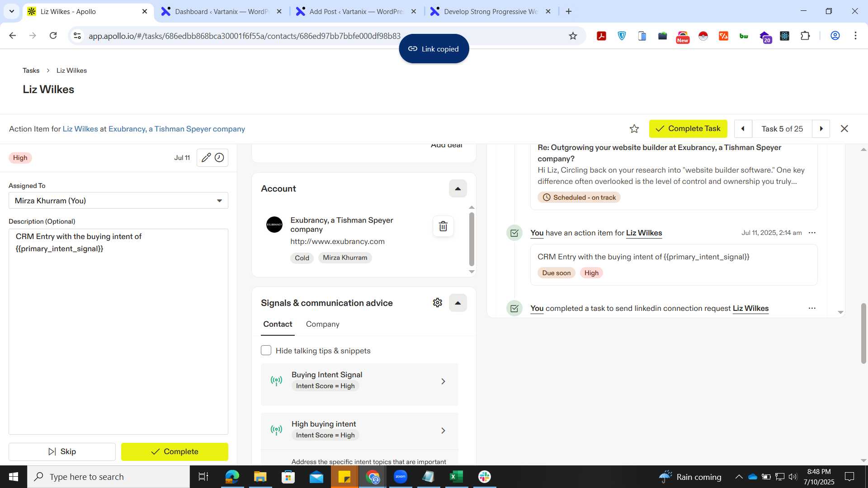Open File Explorer from the taskbar
Viewport: 868px width, 488px height.
(x=260, y=477)
